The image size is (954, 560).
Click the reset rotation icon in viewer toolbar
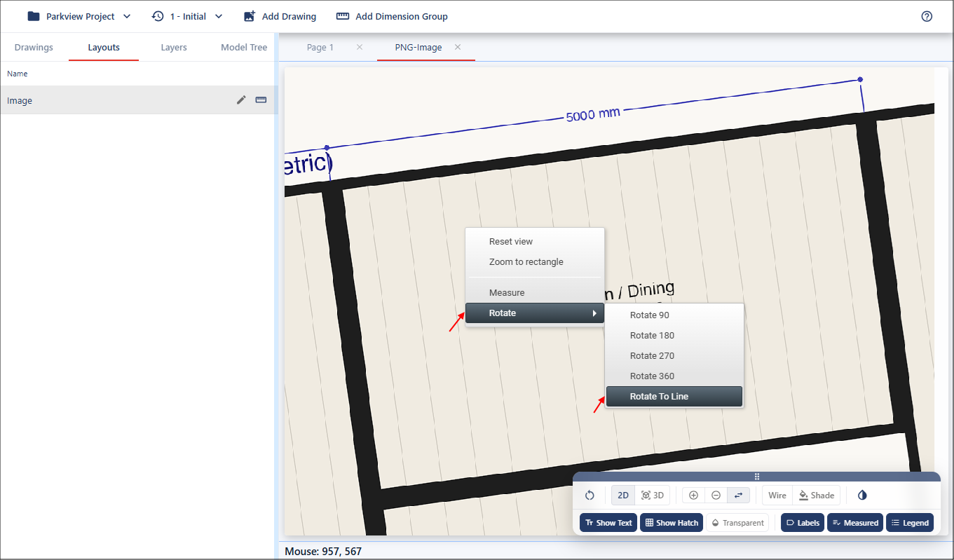[590, 495]
